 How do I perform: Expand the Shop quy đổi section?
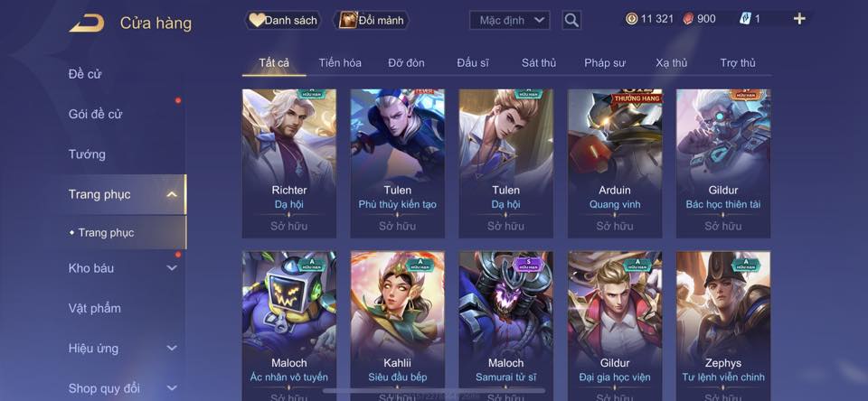click(172, 388)
